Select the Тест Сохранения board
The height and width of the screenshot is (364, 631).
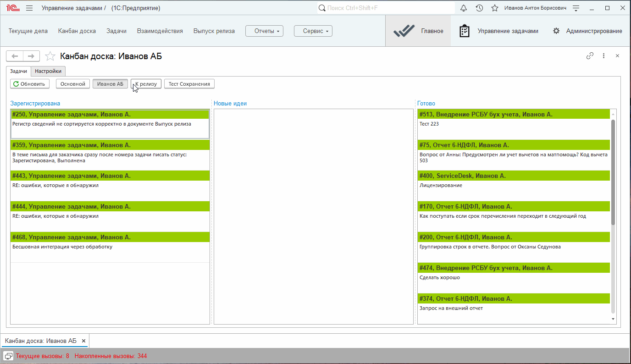point(189,84)
